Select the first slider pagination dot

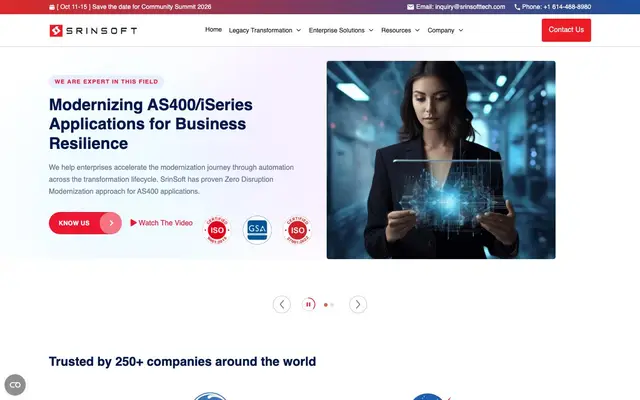click(x=326, y=305)
